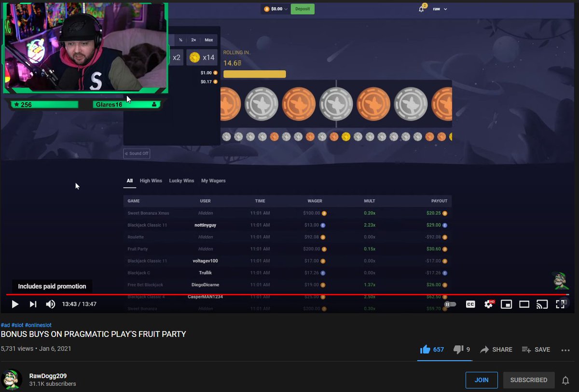The image size is (579, 392).
Task: Open the #onlineslot hashtag
Action: (38, 325)
